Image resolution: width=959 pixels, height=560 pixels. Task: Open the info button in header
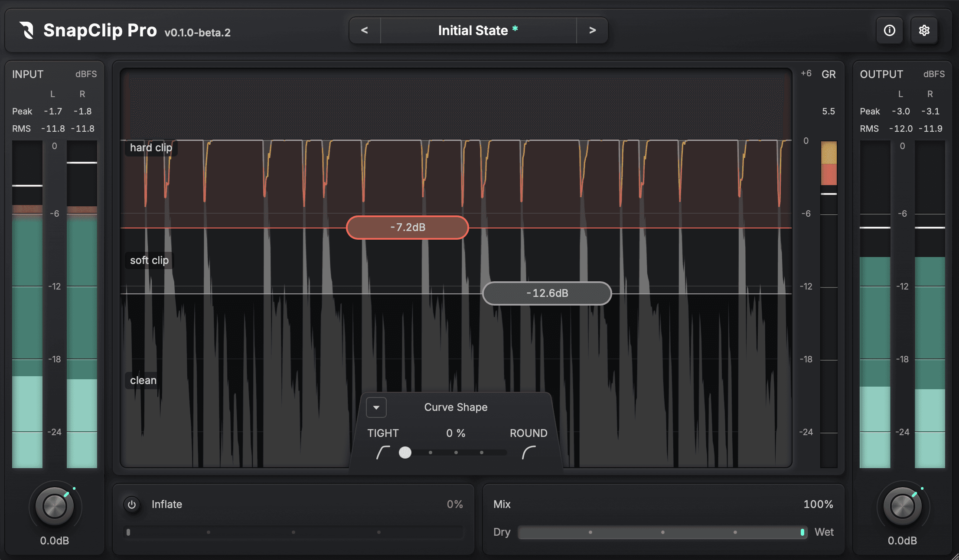point(889,30)
